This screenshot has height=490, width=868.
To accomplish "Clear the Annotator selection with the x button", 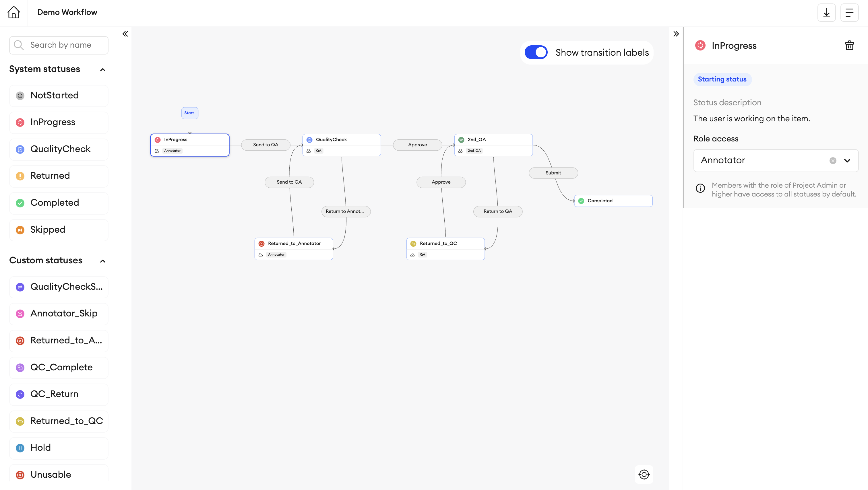I will point(833,161).
